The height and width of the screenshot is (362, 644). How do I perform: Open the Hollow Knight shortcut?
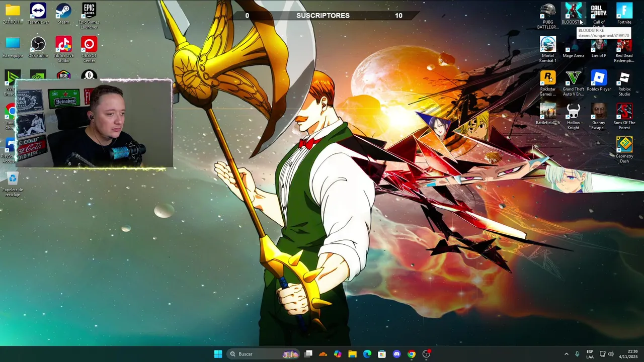tap(573, 117)
